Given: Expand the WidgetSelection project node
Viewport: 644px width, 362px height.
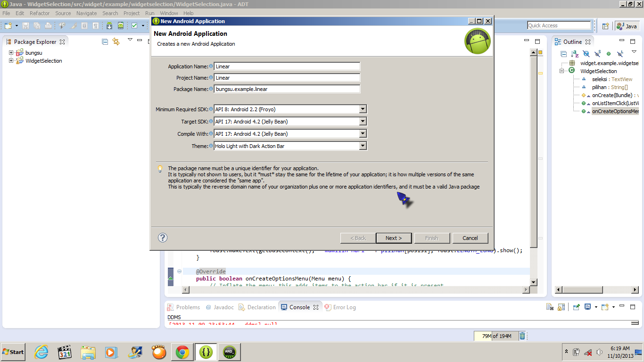Looking at the screenshot, I should coord(11,61).
